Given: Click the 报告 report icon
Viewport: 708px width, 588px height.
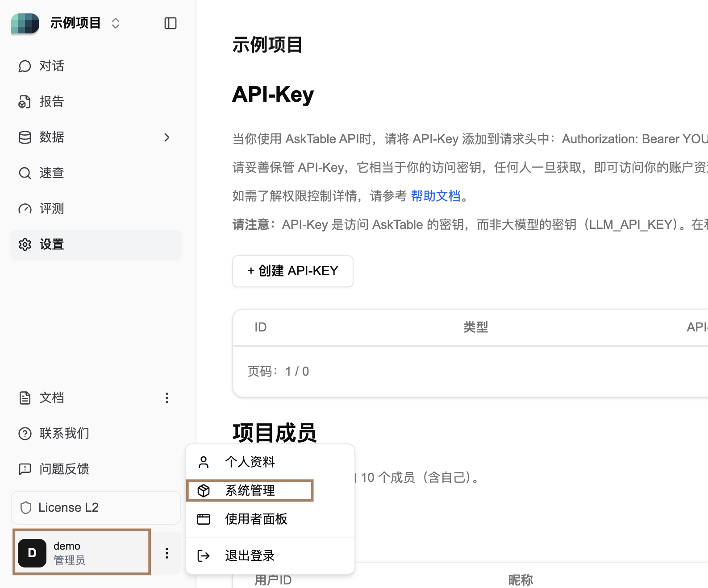Looking at the screenshot, I should point(25,102).
